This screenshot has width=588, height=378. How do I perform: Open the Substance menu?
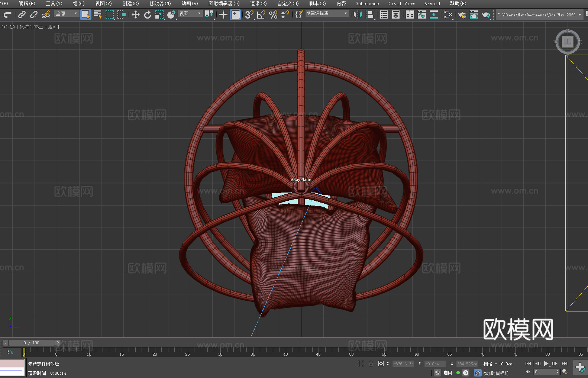pyautogui.click(x=367, y=3)
